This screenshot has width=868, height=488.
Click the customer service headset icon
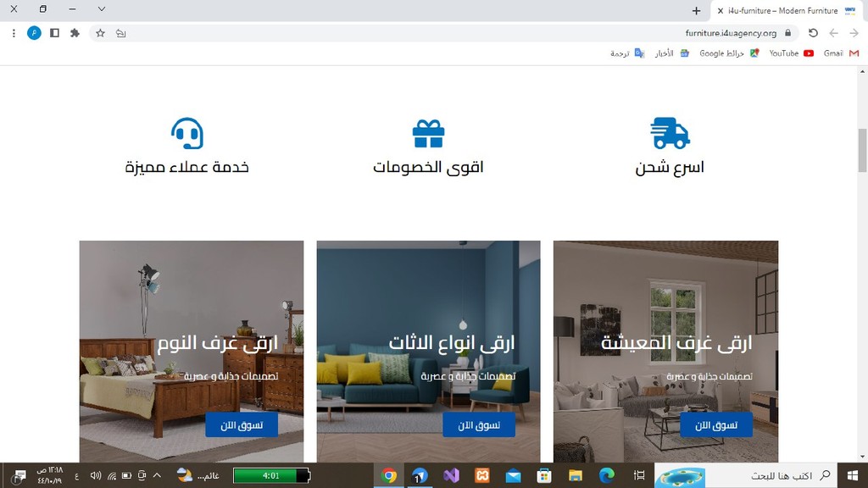[x=187, y=133]
